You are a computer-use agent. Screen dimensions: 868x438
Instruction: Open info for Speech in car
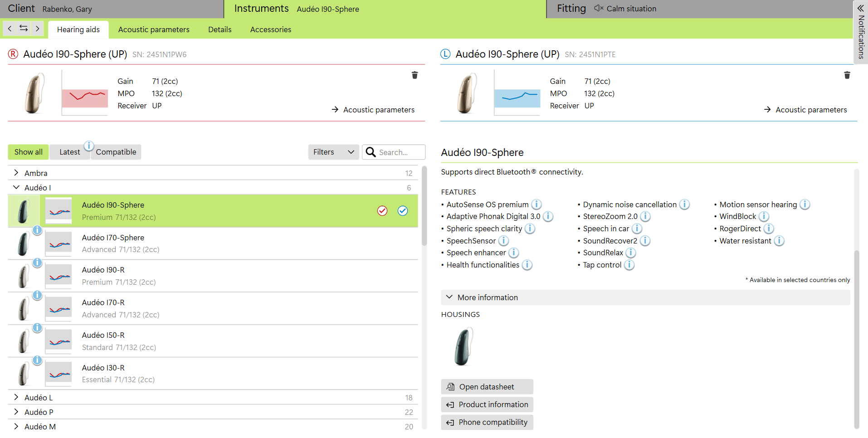[637, 229]
